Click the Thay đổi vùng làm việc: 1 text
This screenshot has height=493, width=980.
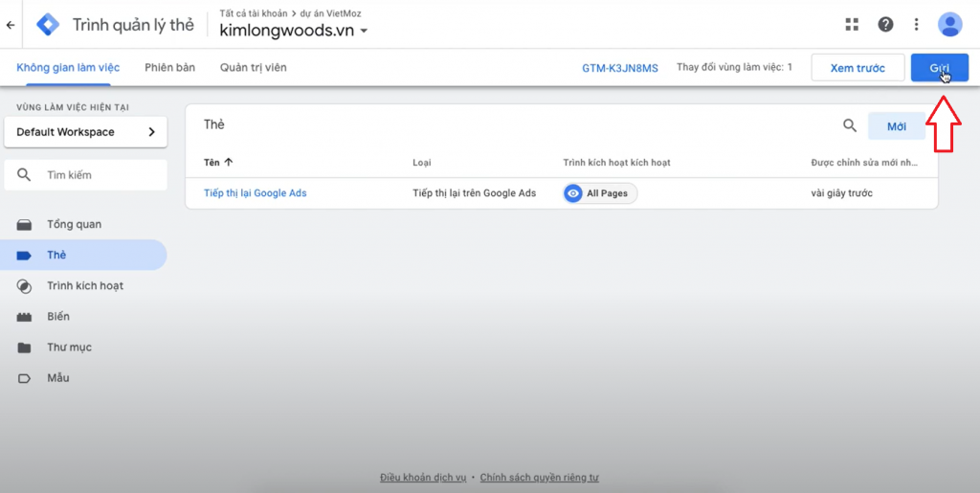734,66
